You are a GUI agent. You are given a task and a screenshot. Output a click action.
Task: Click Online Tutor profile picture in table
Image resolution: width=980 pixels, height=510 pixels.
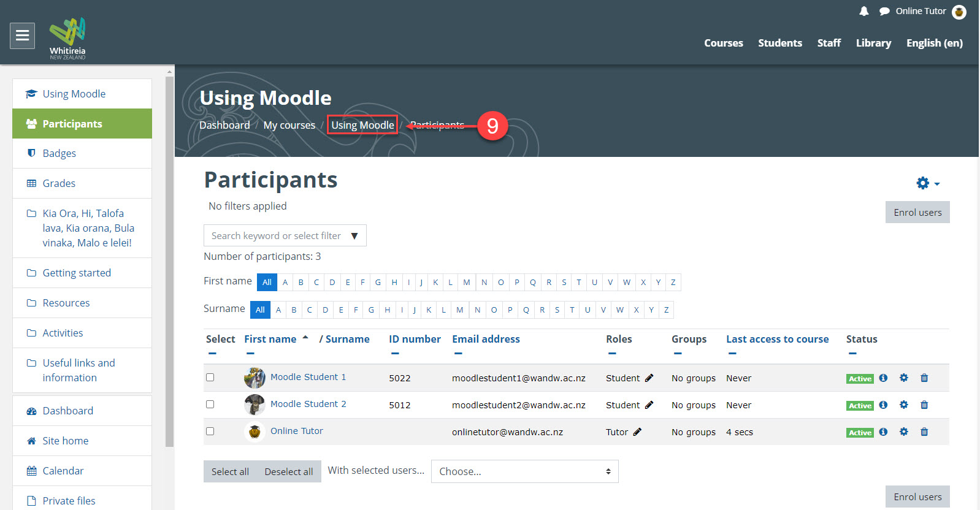[x=255, y=432]
